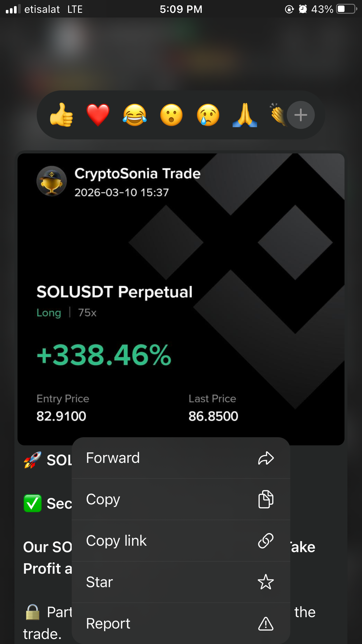
Task: Tap the chain link icon
Action: click(266, 541)
